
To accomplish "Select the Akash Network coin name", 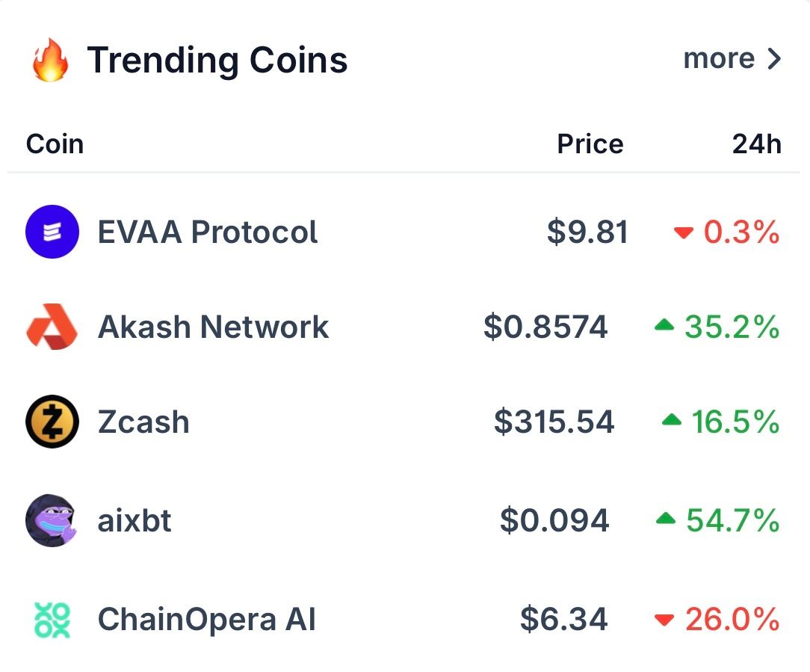I will [213, 327].
